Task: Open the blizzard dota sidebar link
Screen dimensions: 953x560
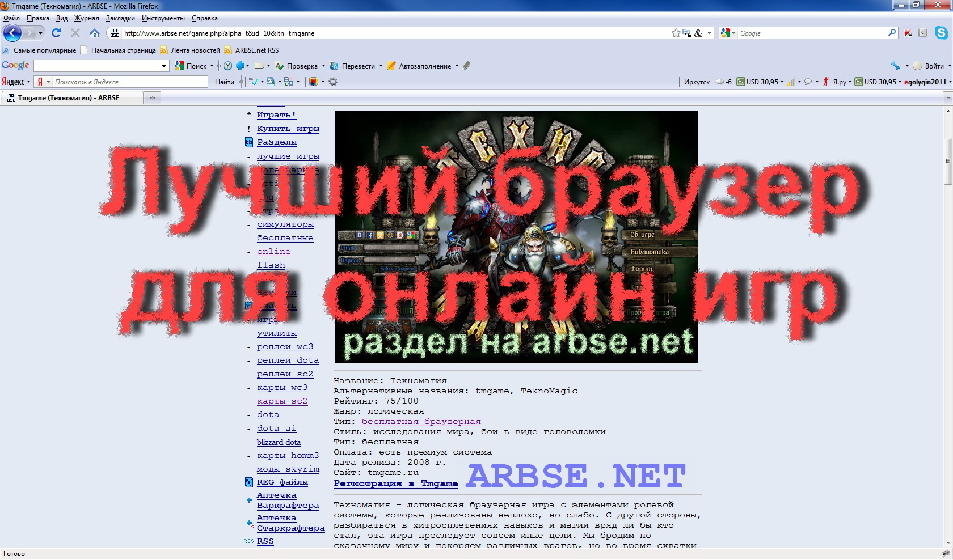Action: tap(279, 442)
